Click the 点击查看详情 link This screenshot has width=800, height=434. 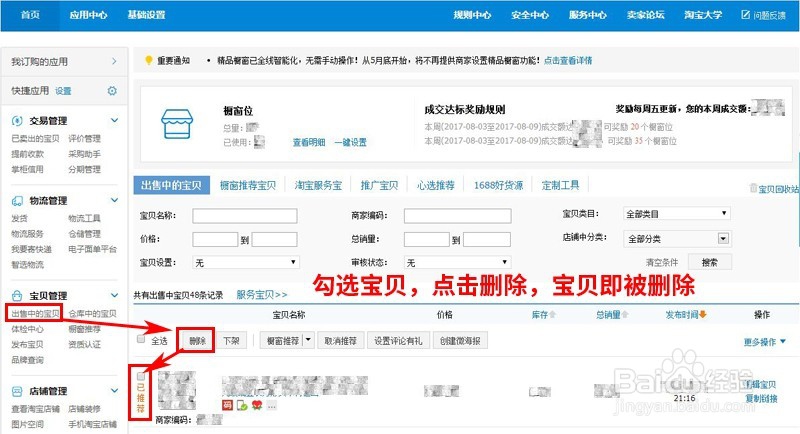pos(568,61)
